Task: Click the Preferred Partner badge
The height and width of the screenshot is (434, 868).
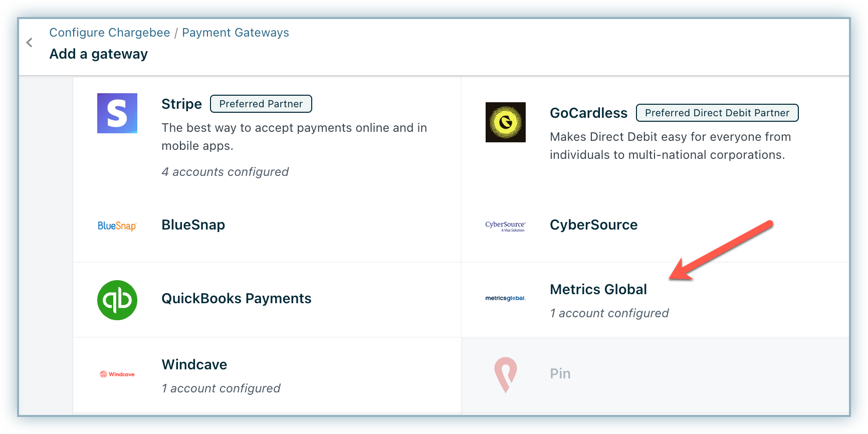Action: click(x=261, y=104)
